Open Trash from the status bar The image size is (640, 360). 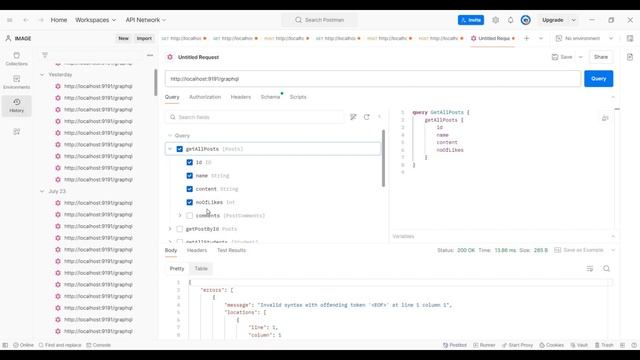(604, 345)
